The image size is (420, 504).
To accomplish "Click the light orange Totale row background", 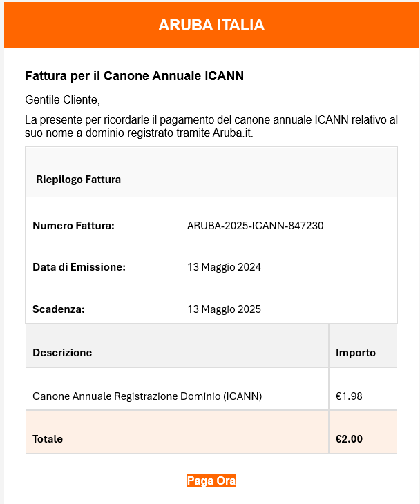I will tap(211, 432).
